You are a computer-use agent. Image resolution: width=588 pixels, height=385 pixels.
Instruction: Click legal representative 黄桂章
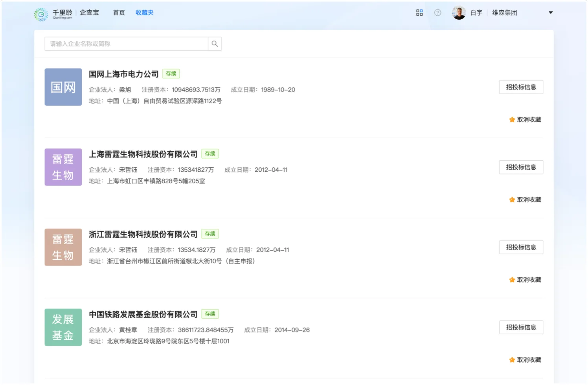128,330
